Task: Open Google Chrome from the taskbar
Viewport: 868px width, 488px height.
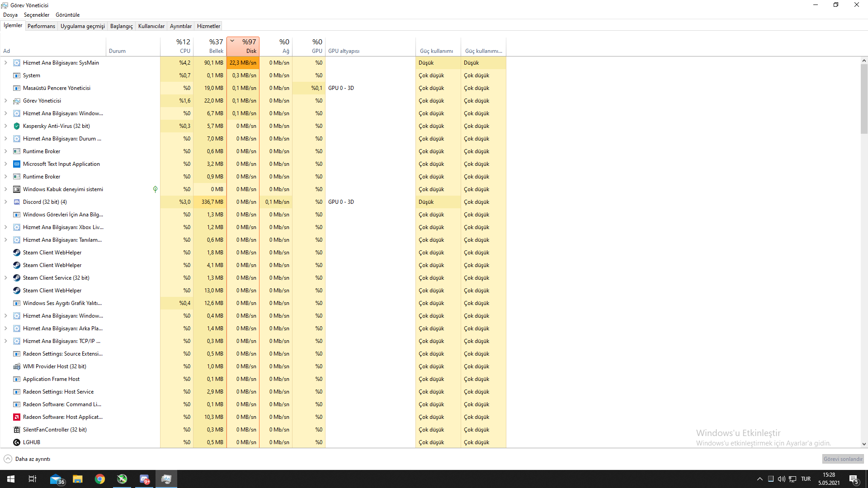Action: pos(100,479)
